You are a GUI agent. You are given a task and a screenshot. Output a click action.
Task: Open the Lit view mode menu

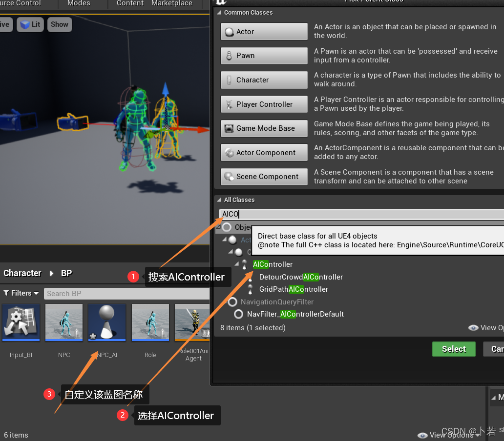coord(31,24)
